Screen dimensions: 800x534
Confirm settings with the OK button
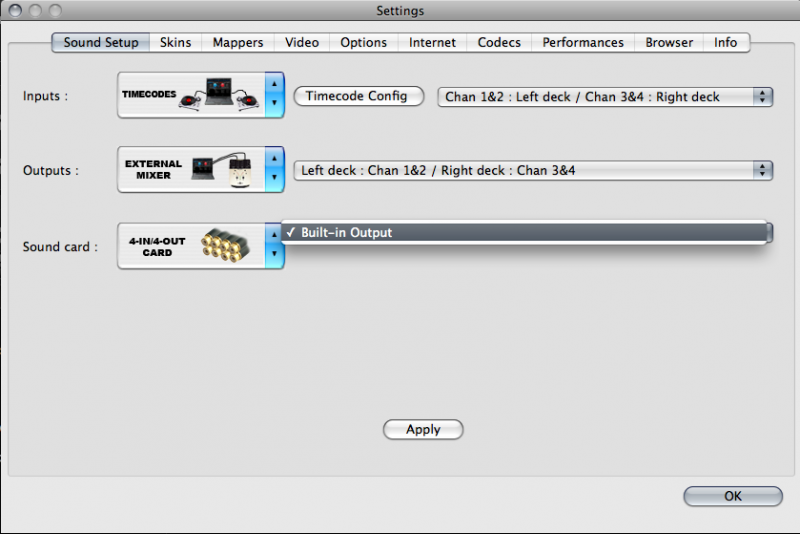click(732, 496)
